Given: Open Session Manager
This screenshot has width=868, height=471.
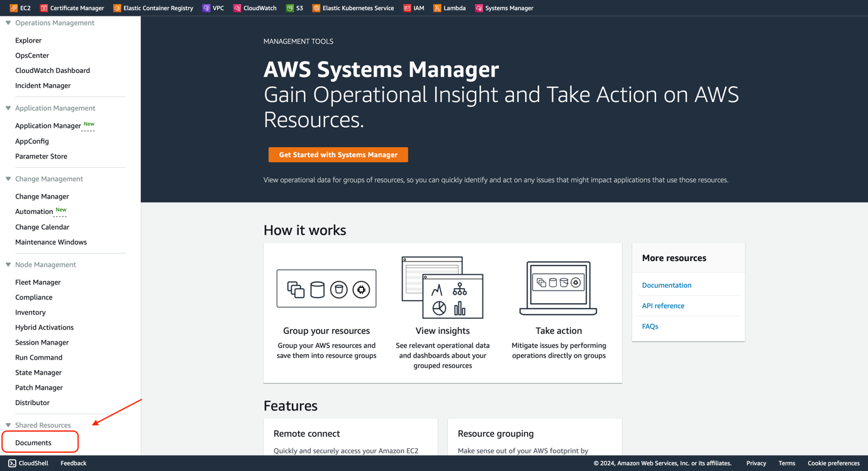Looking at the screenshot, I should [42, 343].
